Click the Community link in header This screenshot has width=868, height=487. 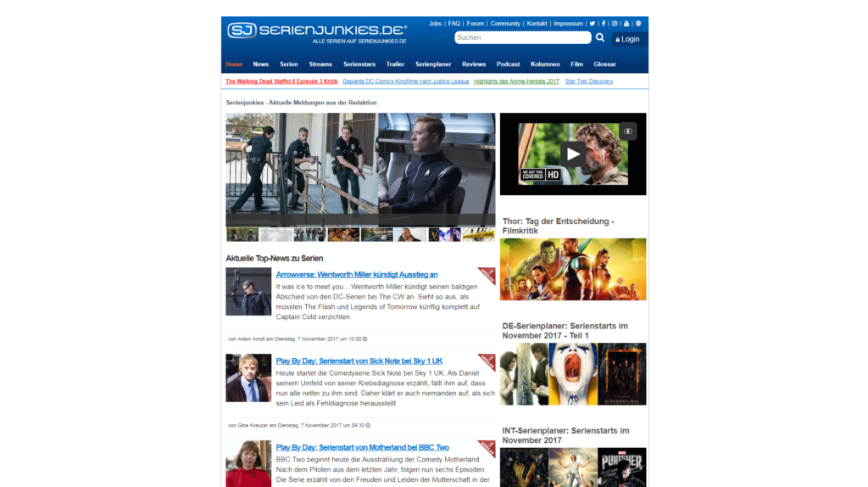(505, 24)
